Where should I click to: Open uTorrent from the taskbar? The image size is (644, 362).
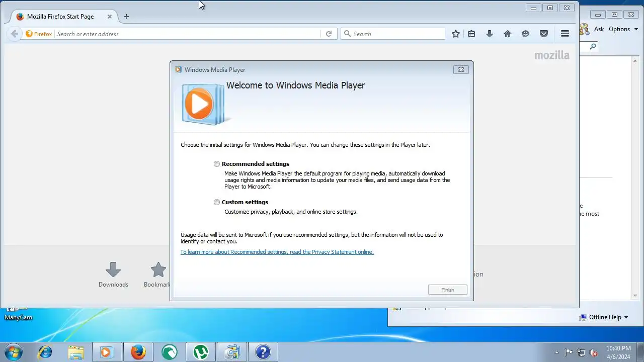point(201,352)
